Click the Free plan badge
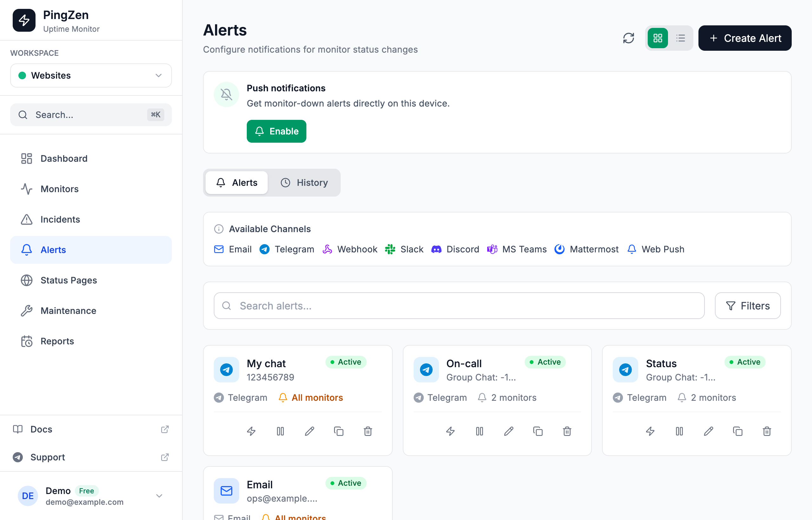 87,491
